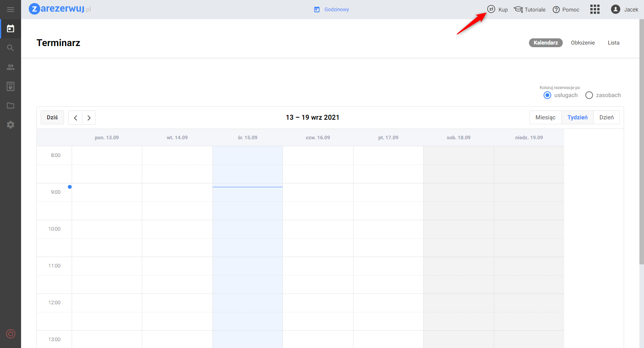Click the Kup link

pyautogui.click(x=503, y=10)
